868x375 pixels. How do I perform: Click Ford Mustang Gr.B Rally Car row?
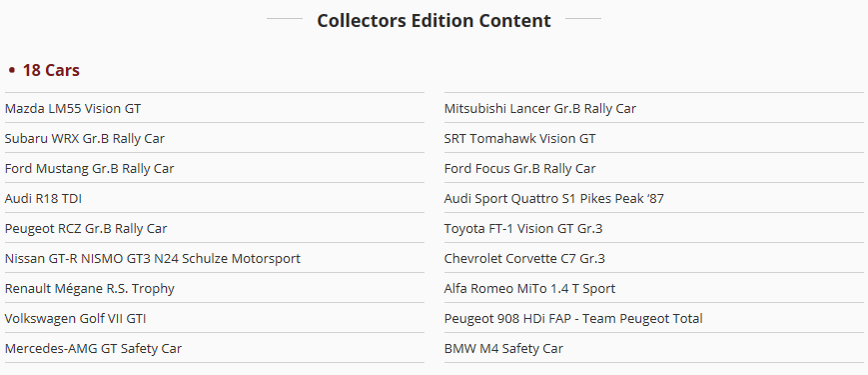point(214,168)
